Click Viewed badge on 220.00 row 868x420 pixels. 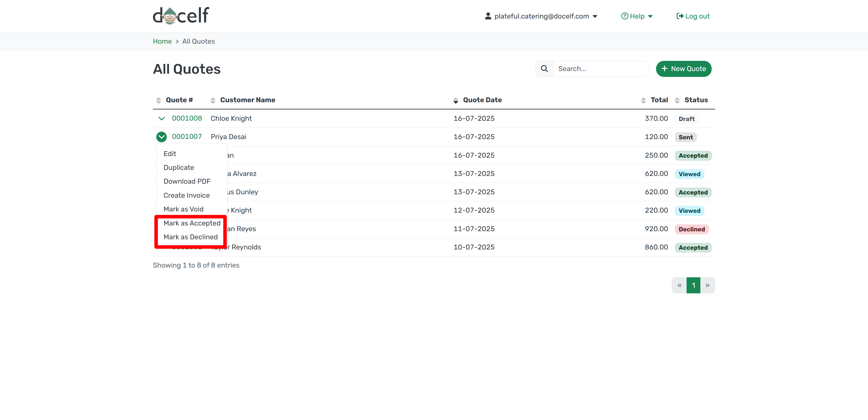(690, 211)
